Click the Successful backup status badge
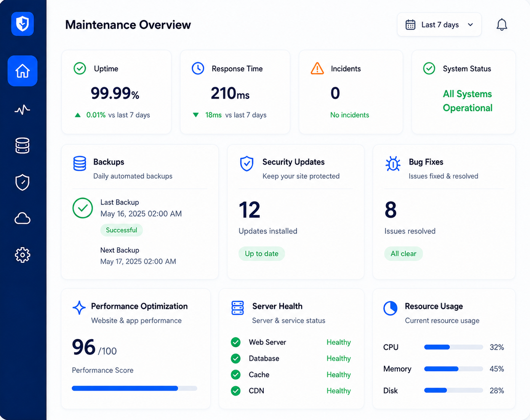 point(122,230)
